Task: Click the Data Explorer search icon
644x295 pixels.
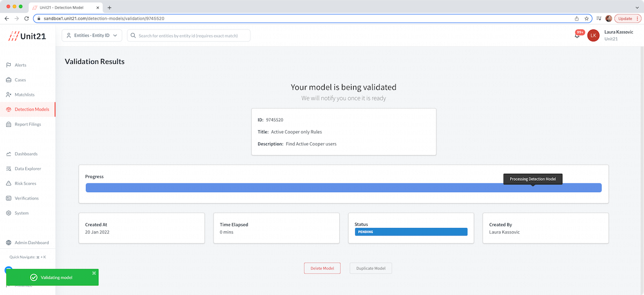Action: (9, 168)
